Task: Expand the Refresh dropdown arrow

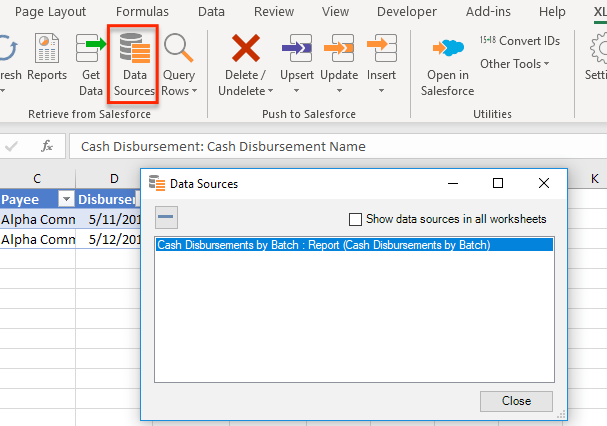Action: [2, 91]
